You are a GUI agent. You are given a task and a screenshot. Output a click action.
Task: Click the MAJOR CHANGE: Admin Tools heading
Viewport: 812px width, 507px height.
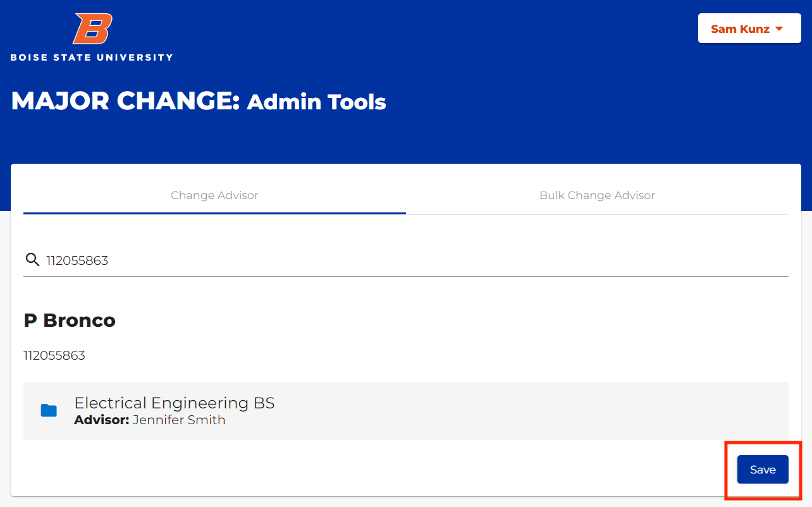[199, 101]
